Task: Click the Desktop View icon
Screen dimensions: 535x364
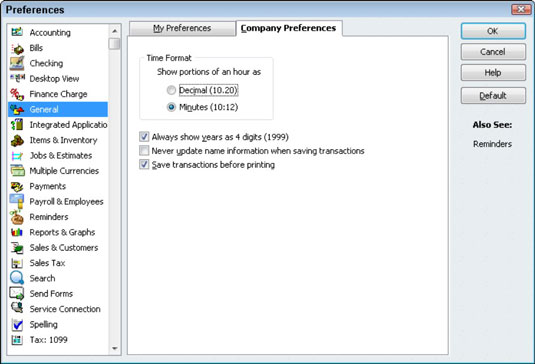Action: coord(17,78)
